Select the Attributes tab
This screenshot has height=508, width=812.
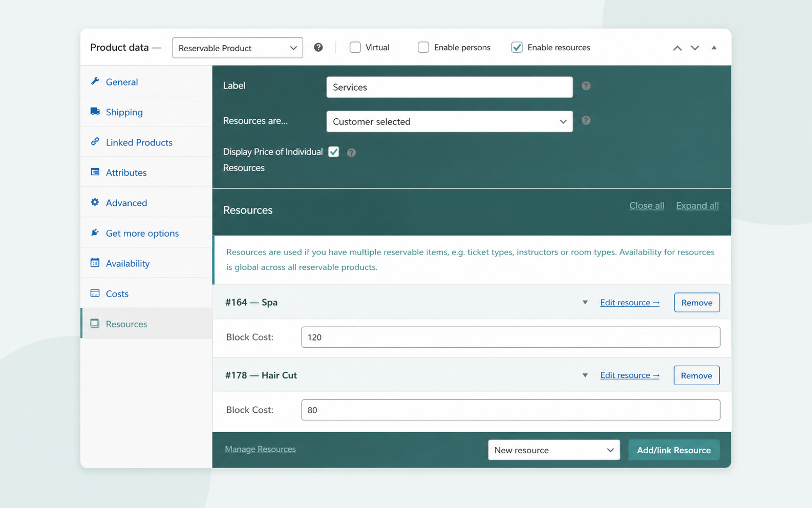146,172
